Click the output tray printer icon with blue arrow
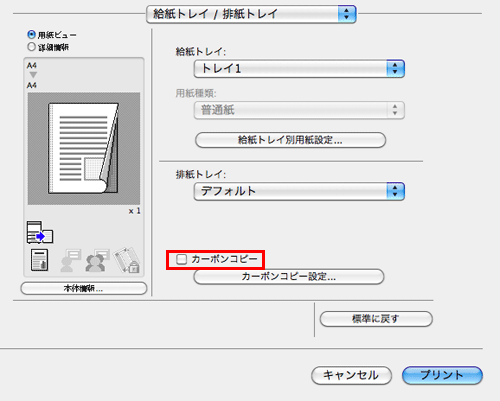The width and height of the screenshot is (500, 401). [x=40, y=232]
